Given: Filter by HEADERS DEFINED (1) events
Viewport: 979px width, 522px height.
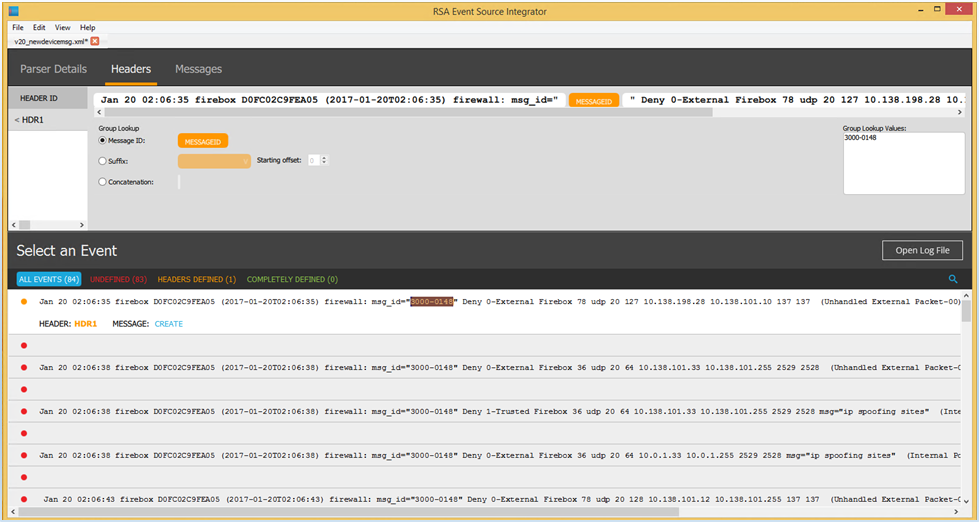Looking at the screenshot, I should [197, 279].
